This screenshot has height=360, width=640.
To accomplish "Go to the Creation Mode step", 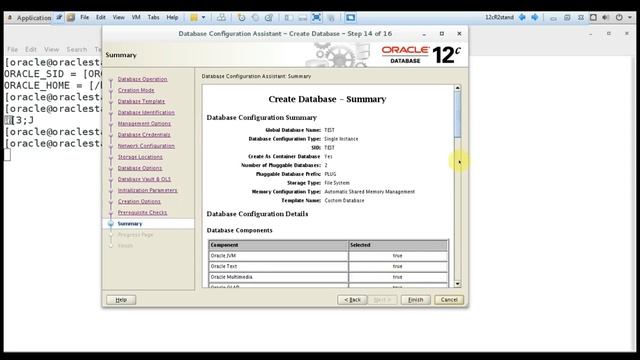I will click(136, 90).
